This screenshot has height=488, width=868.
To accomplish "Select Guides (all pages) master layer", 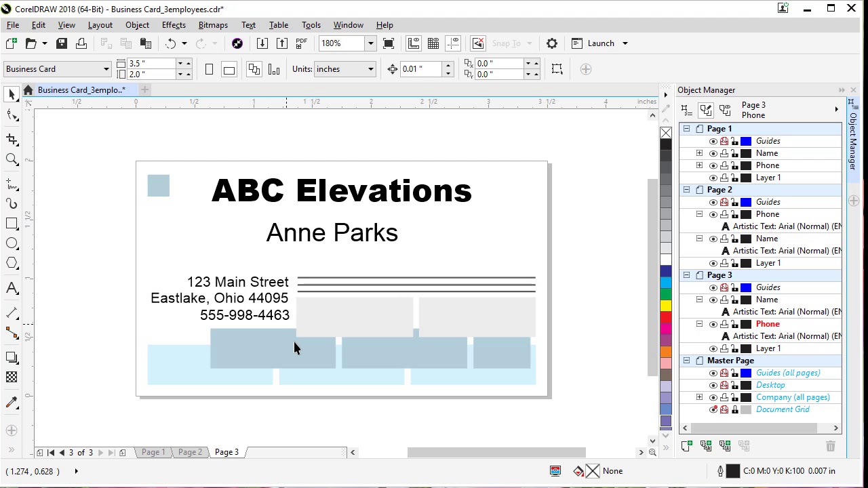I will 788,373.
